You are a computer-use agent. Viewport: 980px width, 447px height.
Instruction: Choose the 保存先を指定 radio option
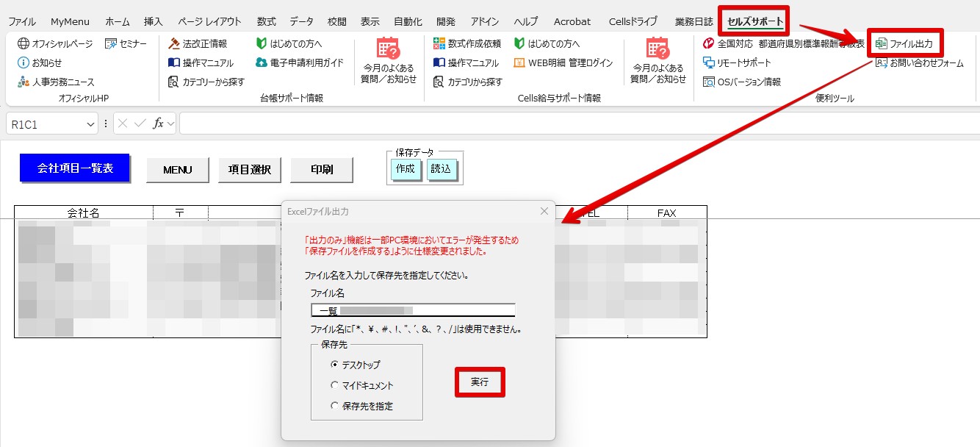tap(335, 406)
